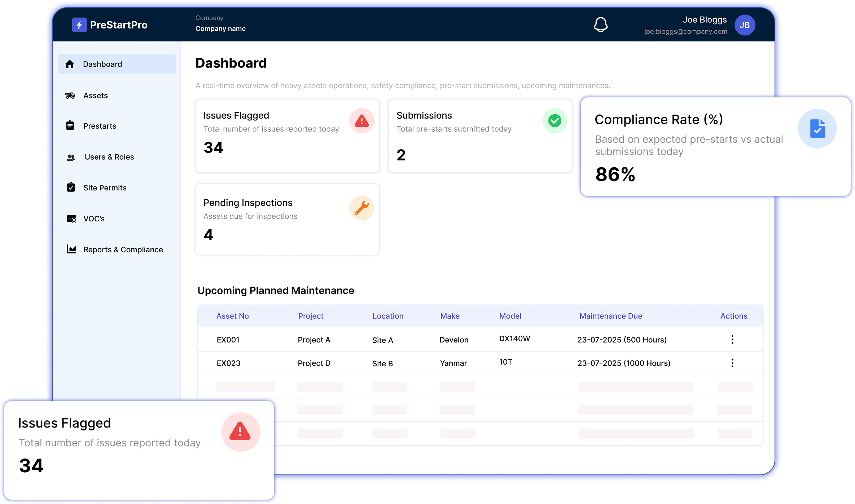The width and height of the screenshot is (855, 504).
Task: Select the Prestarts clipboard icon
Action: tap(70, 125)
